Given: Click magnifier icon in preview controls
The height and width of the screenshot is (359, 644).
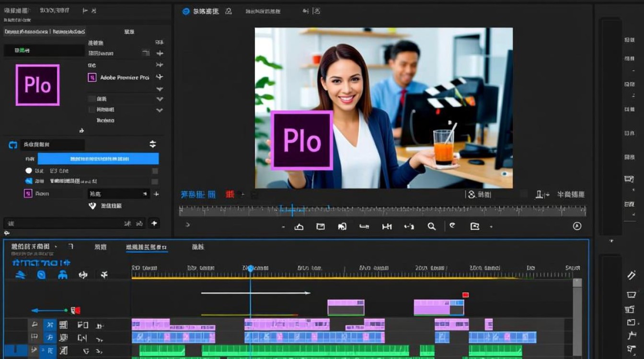Looking at the screenshot, I should pos(432,226).
